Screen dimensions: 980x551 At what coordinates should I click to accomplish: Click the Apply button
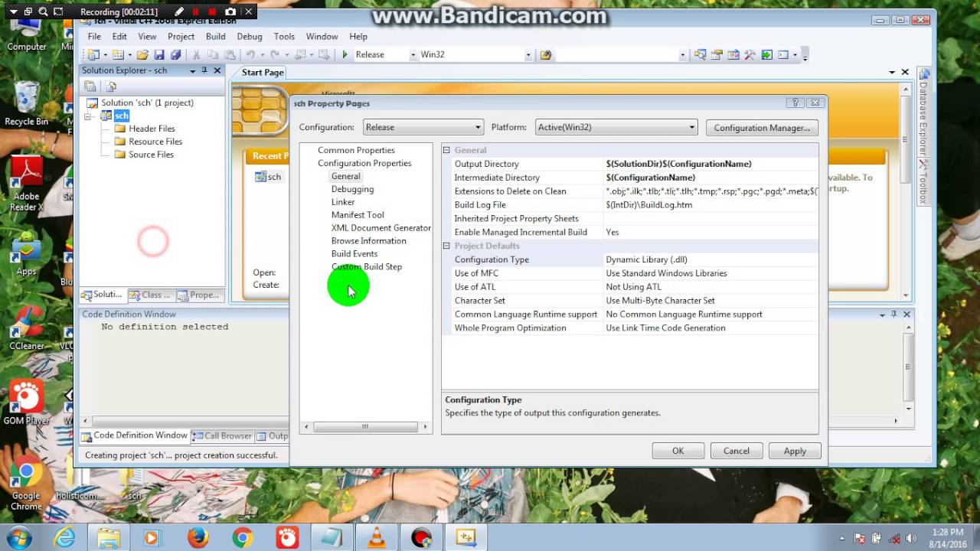[795, 451]
